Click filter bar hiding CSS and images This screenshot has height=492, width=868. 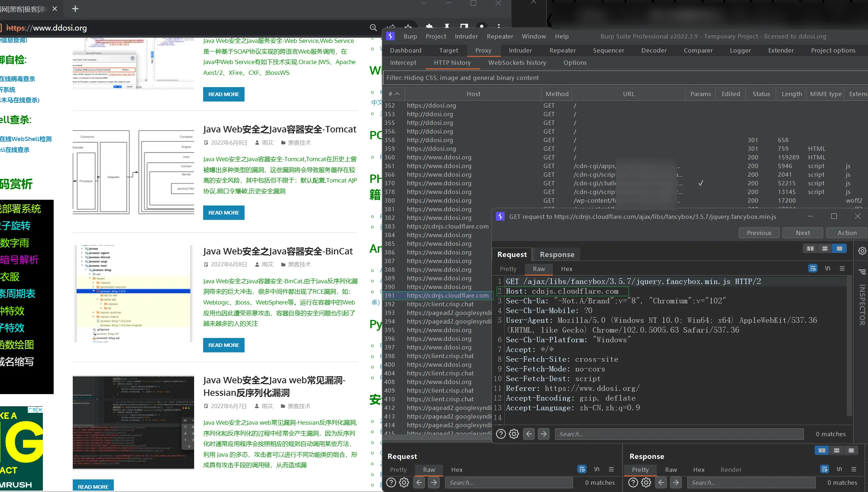click(x=625, y=78)
